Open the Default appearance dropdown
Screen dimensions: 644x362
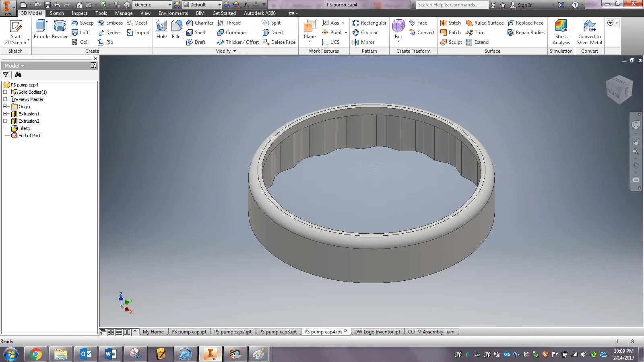(219, 5)
